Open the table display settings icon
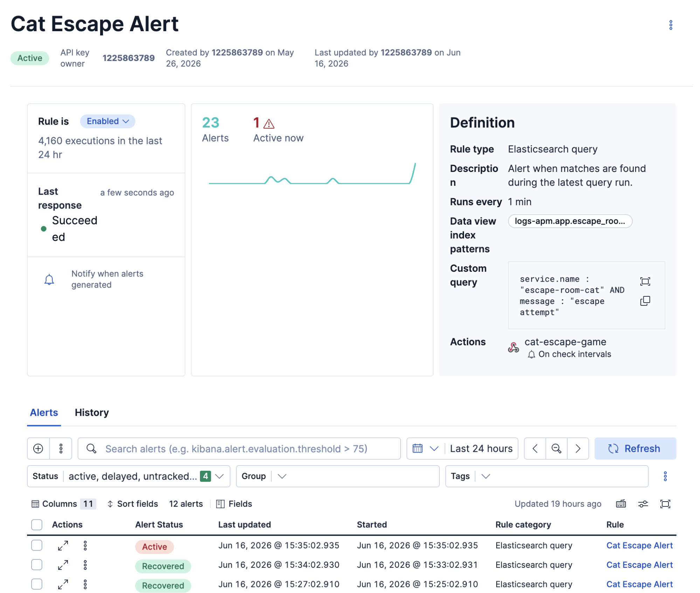Image resolution: width=700 pixels, height=593 pixels. [x=643, y=504]
